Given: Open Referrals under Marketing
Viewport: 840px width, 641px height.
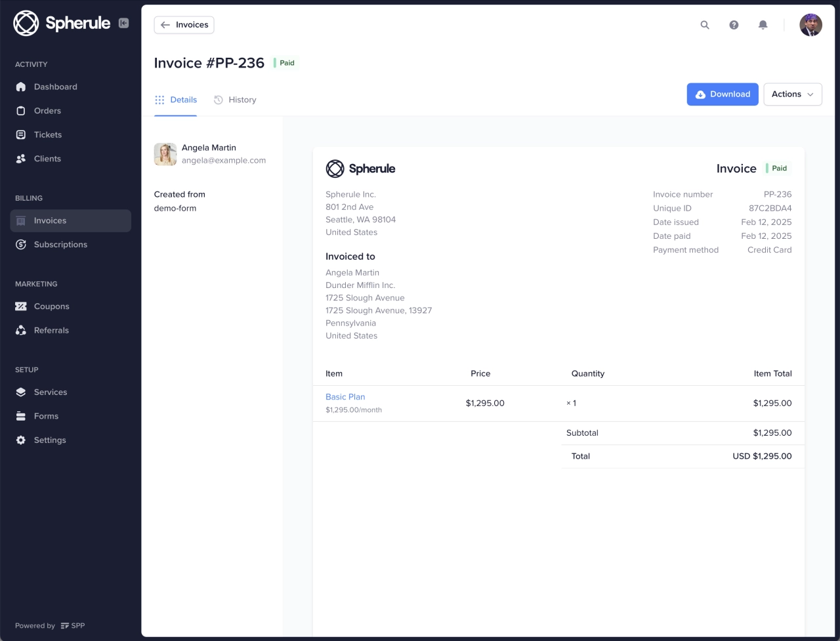Looking at the screenshot, I should [x=71, y=330].
